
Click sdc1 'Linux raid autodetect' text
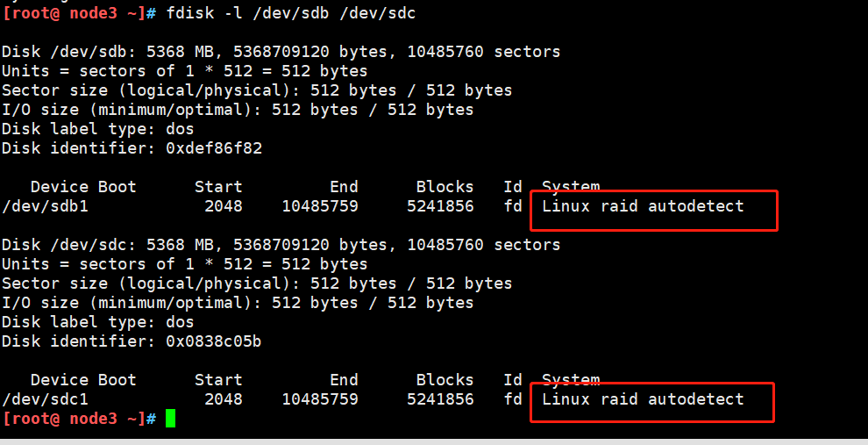643,399
